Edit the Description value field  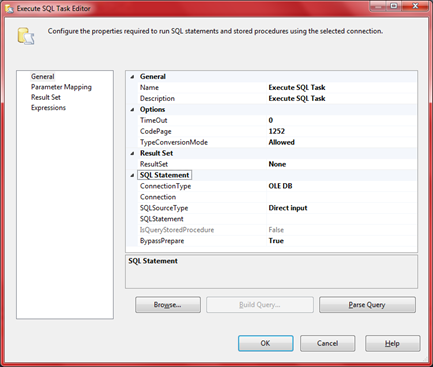(x=342, y=98)
